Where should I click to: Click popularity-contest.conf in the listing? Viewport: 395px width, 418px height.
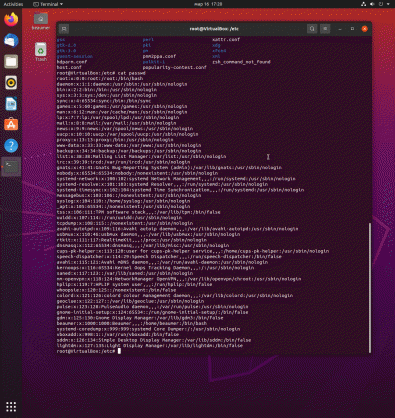tap(175, 67)
